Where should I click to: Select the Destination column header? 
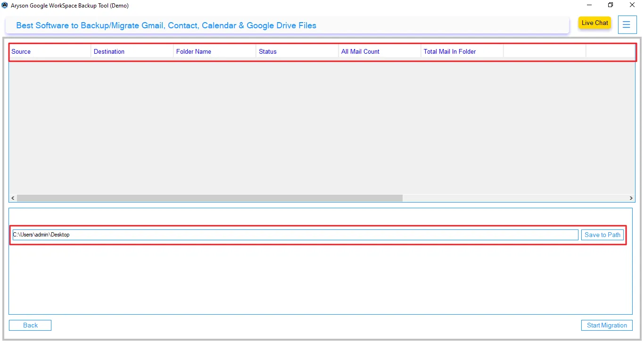109,51
